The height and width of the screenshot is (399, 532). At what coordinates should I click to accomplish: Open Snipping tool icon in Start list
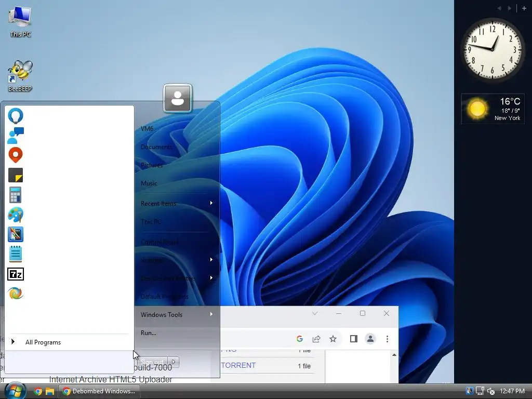[x=15, y=234]
